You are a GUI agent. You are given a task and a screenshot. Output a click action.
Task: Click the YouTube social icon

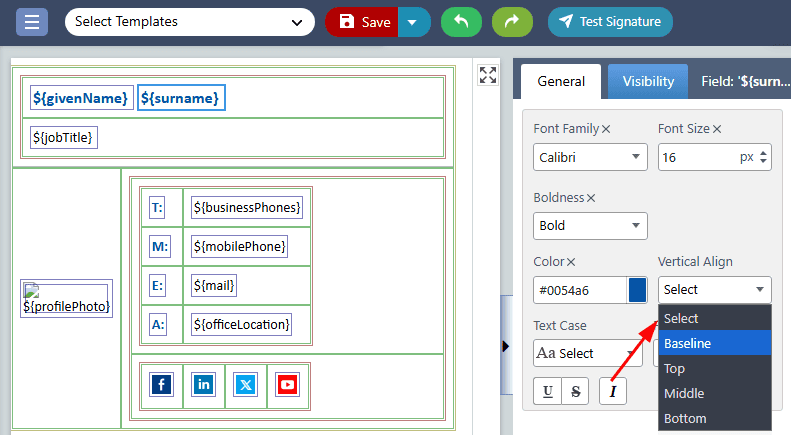click(287, 384)
